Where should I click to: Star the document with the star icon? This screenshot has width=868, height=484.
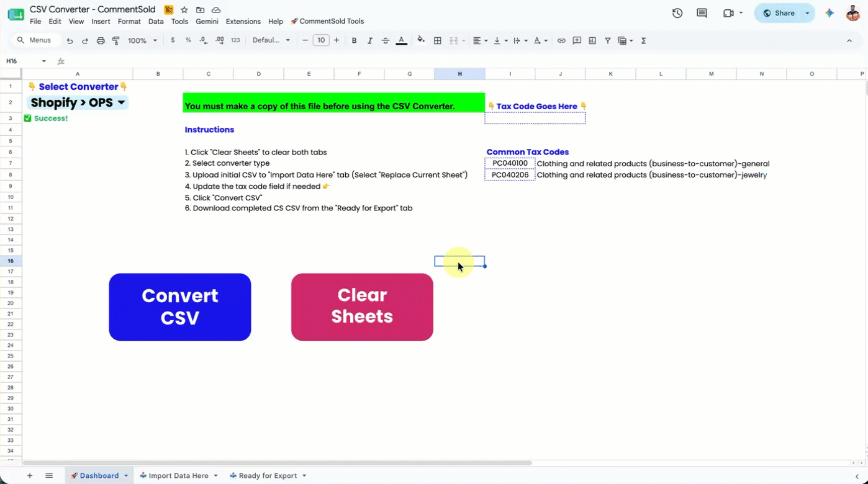point(184,10)
